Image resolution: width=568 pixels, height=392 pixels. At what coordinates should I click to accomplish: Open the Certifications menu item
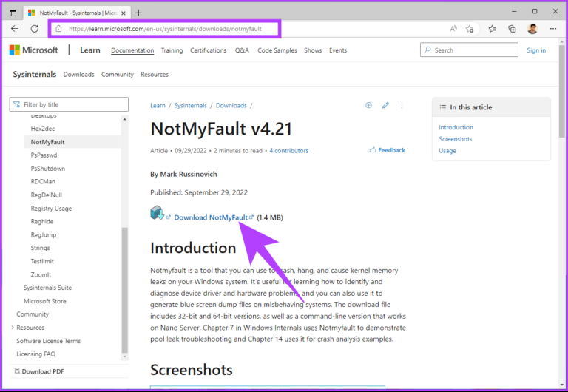(208, 50)
